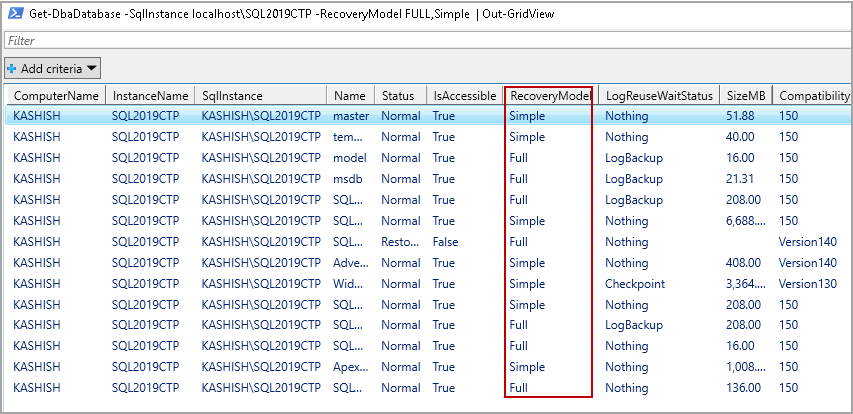Select the msdb database name cell
Image resolution: width=853 pixels, height=414 pixels.
tap(348, 179)
